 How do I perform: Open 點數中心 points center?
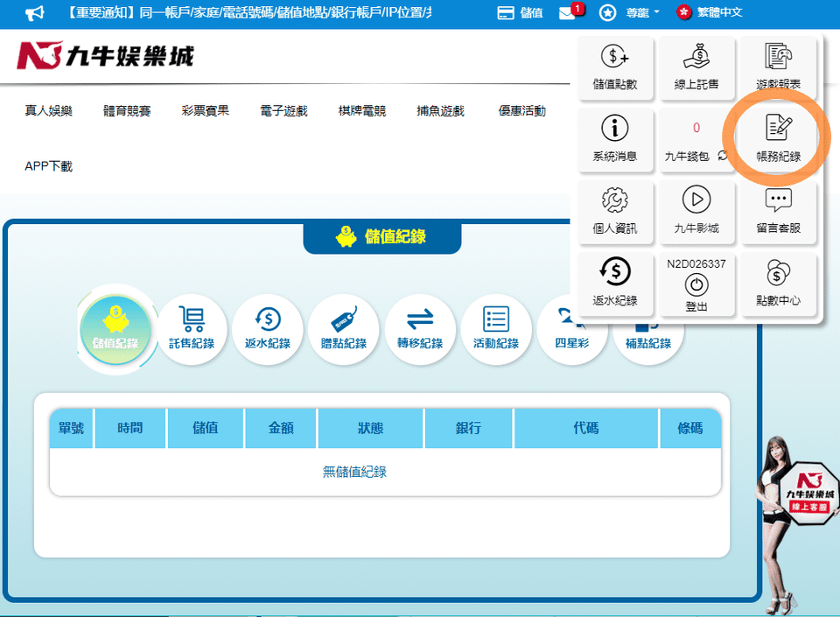778,284
